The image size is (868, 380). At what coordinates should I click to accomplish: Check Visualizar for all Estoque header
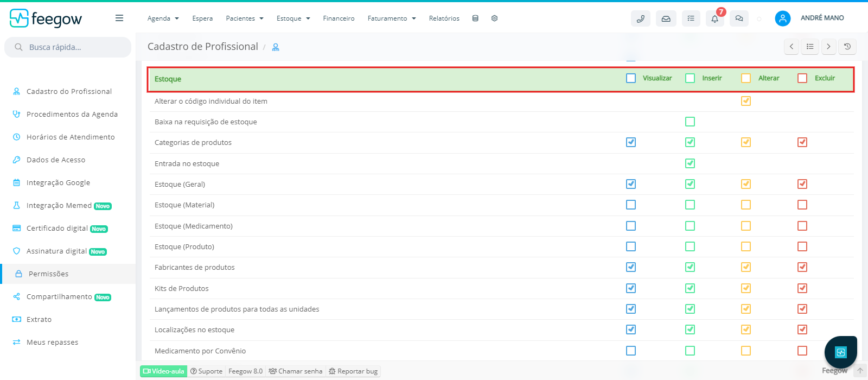[x=631, y=78]
